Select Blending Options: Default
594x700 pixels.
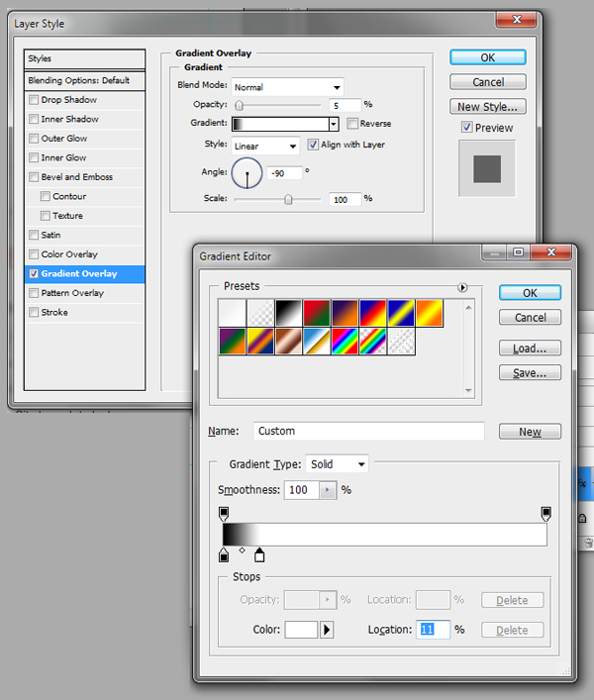[x=85, y=81]
